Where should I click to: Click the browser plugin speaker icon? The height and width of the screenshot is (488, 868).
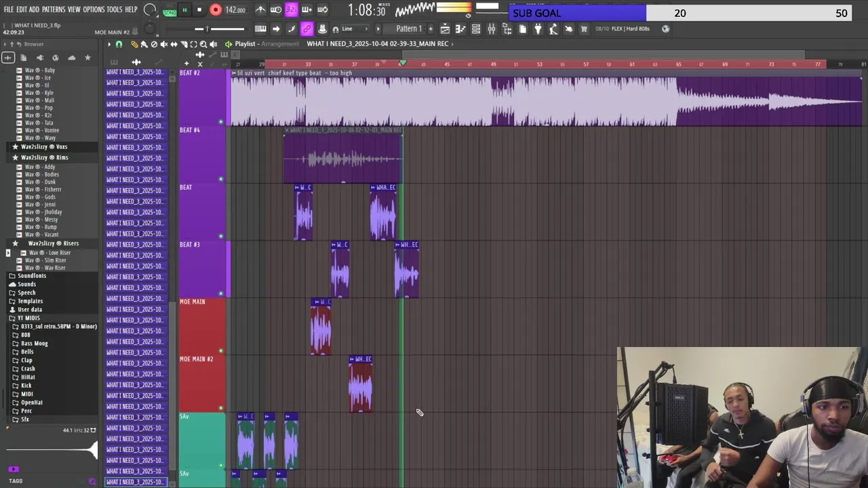40,58
